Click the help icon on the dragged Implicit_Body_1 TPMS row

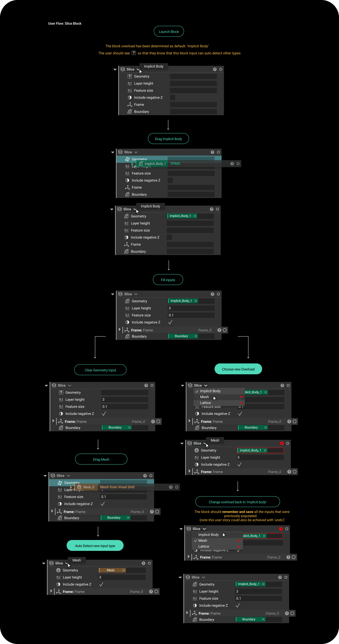click(232, 164)
